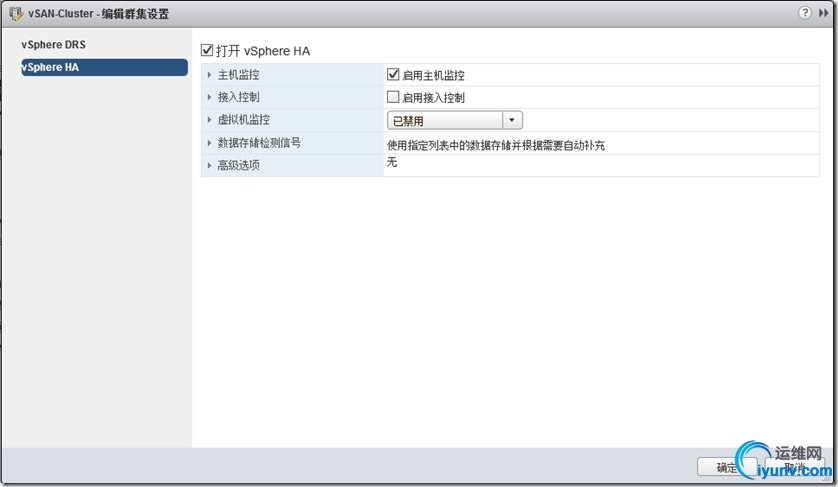The width and height of the screenshot is (838, 487).
Task: Uncheck the 启用主机监控 checkbox
Action: [393, 74]
